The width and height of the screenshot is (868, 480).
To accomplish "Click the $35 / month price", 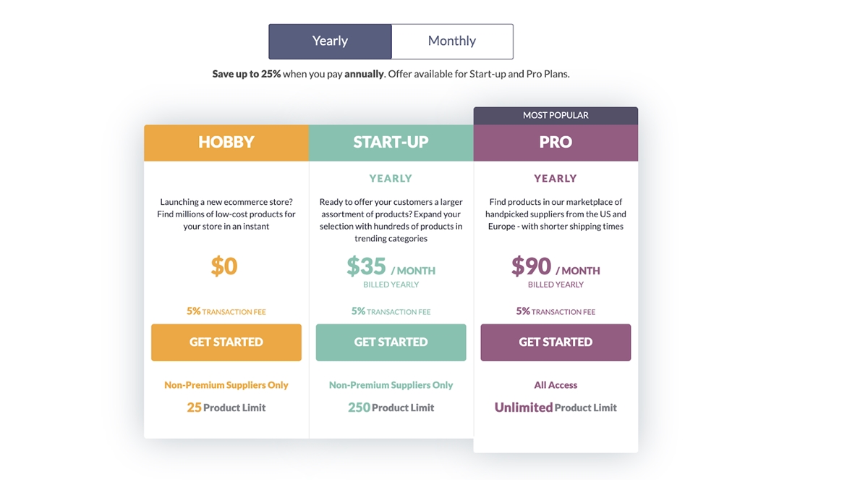I will click(x=391, y=267).
